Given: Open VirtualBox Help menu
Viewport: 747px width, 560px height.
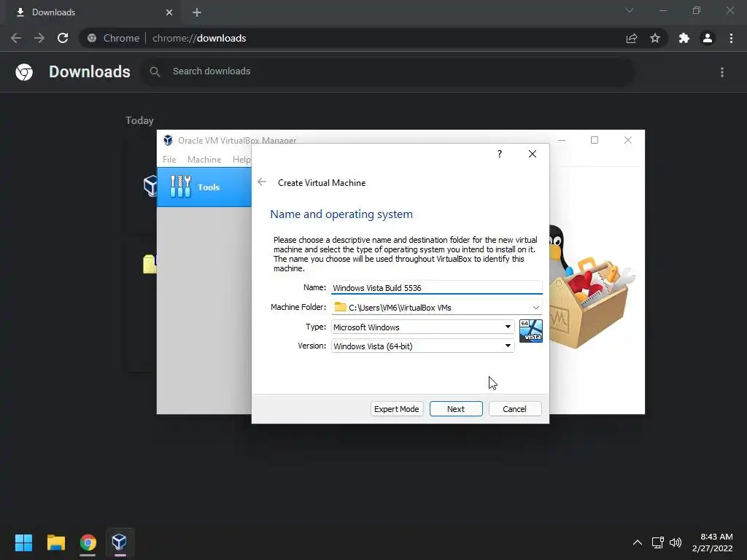Looking at the screenshot, I should click(x=241, y=160).
